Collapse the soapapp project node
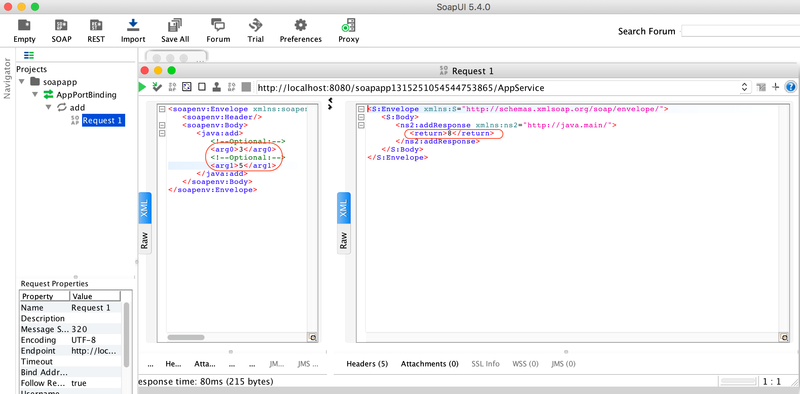Image resolution: width=800 pixels, height=394 pixels. [x=21, y=82]
